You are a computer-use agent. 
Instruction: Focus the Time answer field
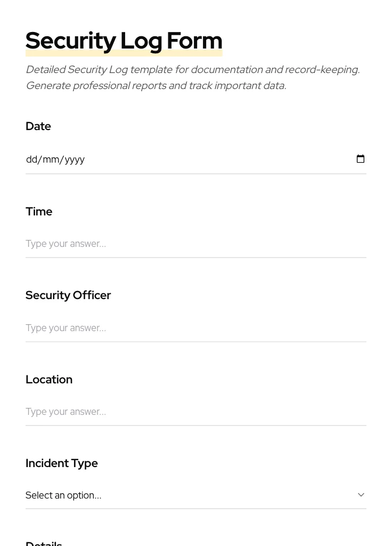coord(160,244)
